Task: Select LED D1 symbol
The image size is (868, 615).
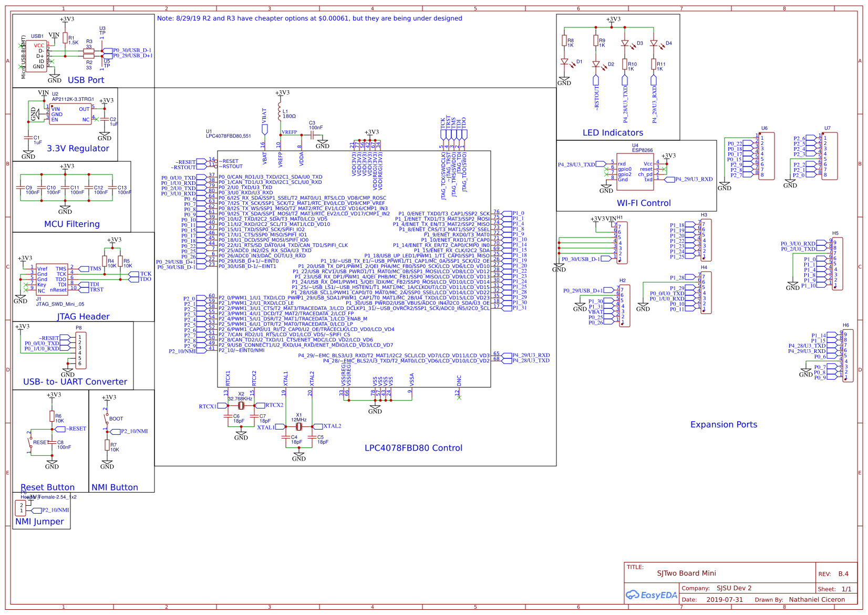Action: click(565, 62)
